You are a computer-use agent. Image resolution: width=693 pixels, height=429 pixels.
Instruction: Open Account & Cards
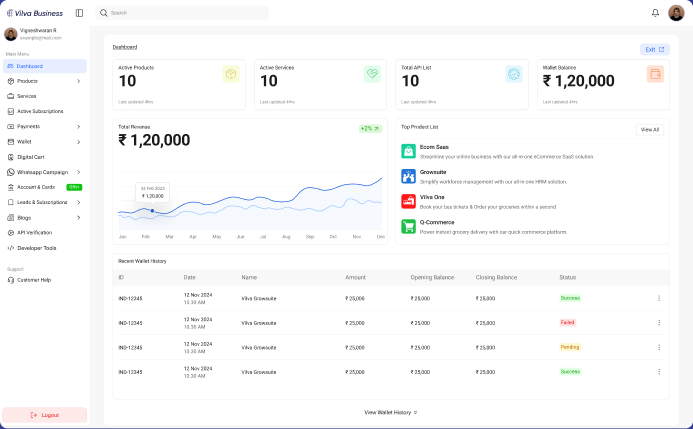[36, 187]
